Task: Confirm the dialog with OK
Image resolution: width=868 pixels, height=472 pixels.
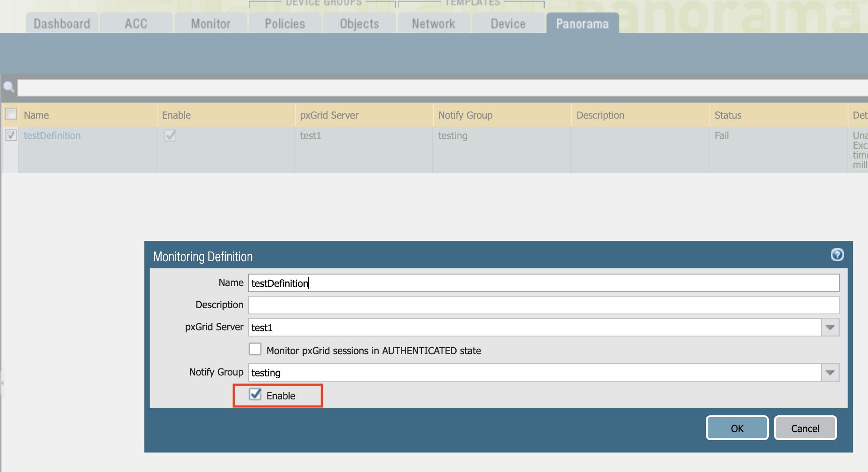Action: pyautogui.click(x=737, y=428)
